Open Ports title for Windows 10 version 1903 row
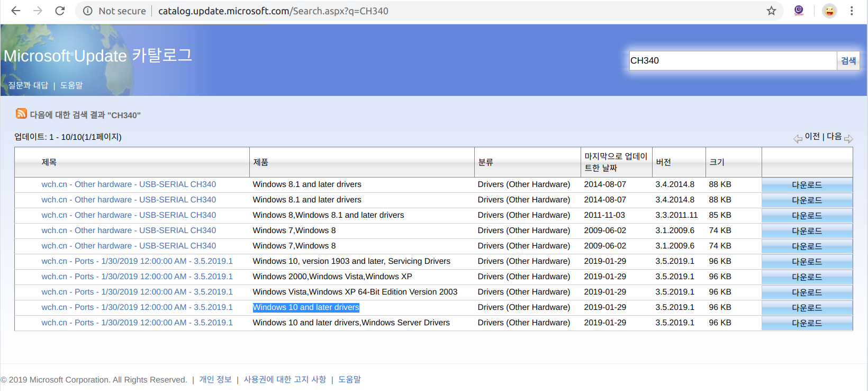868x391 pixels. click(137, 261)
